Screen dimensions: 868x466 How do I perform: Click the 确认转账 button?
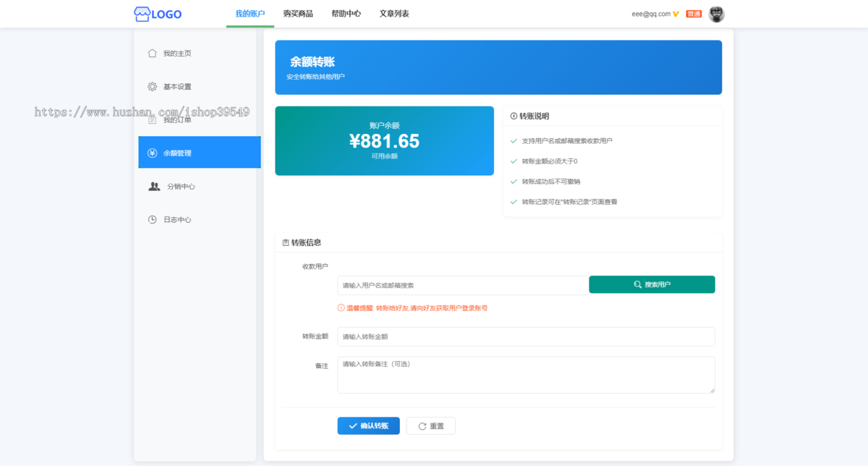tap(368, 425)
